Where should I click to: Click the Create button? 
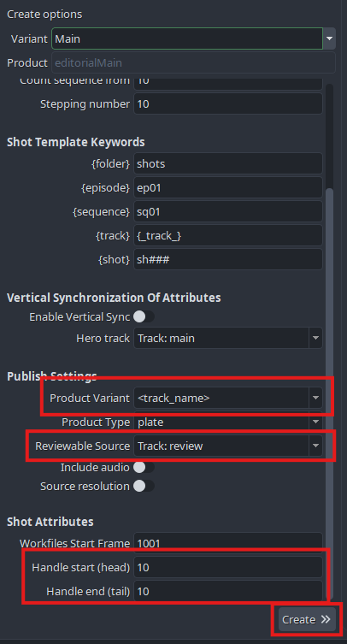307,619
